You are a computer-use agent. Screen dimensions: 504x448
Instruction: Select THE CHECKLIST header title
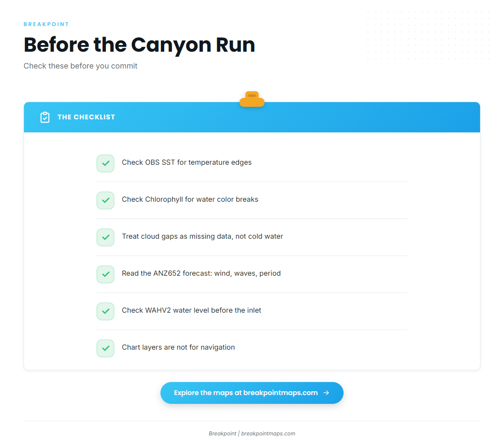click(x=86, y=117)
